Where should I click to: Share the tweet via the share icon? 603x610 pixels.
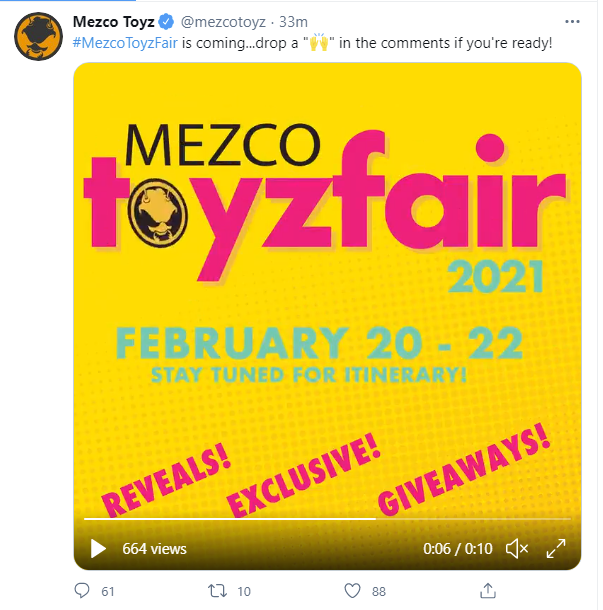pyautogui.click(x=488, y=591)
